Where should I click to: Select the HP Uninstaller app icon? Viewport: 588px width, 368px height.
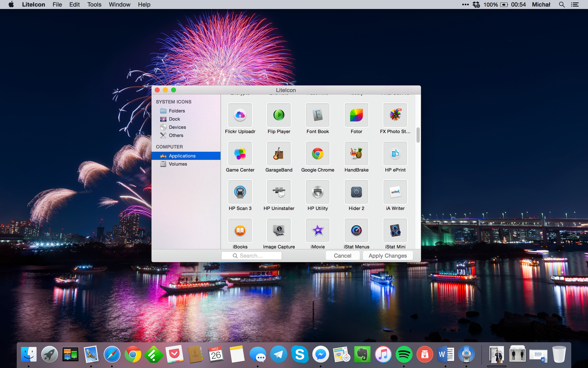click(279, 192)
